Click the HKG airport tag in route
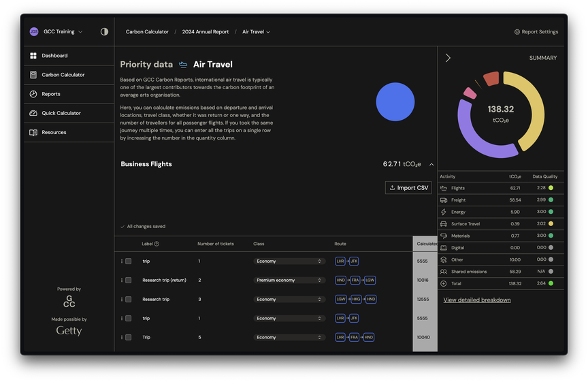 356,300
